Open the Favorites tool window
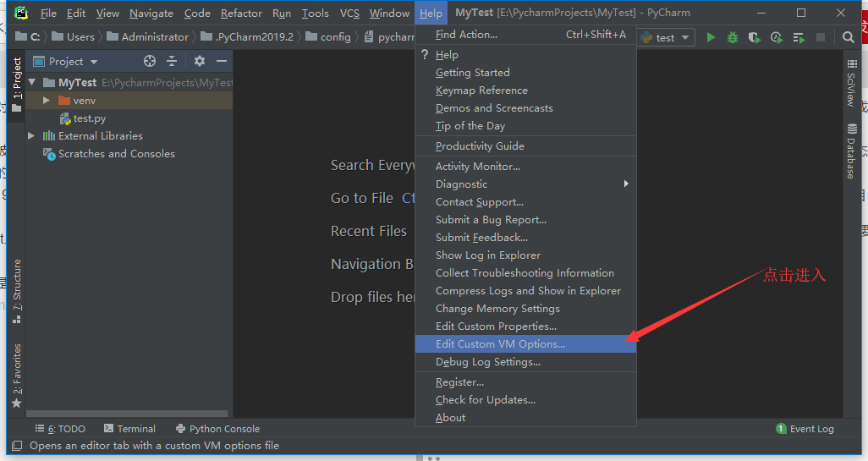Image resolution: width=868 pixels, height=461 pixels. [17, 376]
